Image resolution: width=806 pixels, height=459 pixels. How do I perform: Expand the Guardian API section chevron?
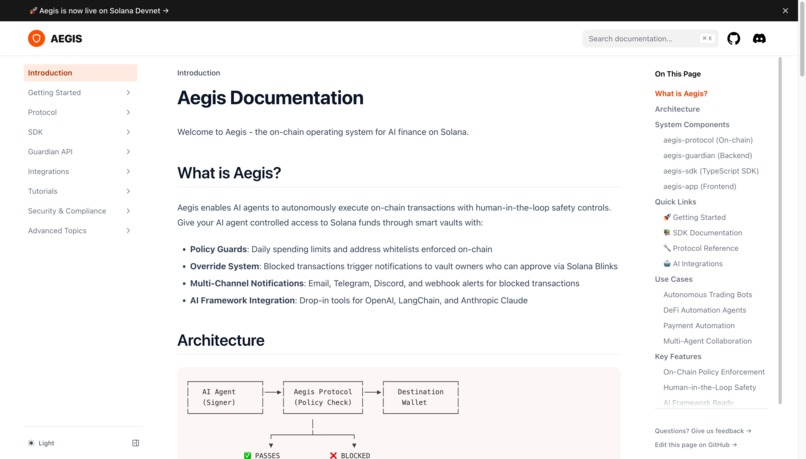128,152
